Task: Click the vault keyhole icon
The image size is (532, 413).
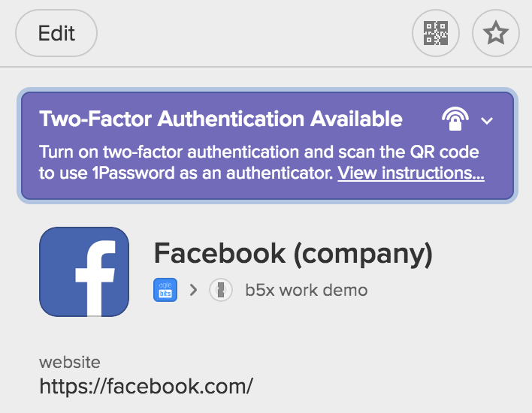Action: point(221,290)
